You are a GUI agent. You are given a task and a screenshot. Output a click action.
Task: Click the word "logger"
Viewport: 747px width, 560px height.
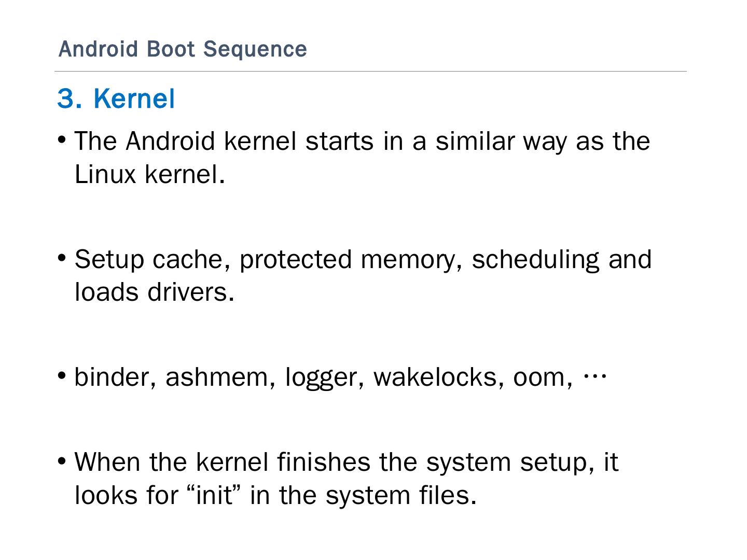coord(322,378)
